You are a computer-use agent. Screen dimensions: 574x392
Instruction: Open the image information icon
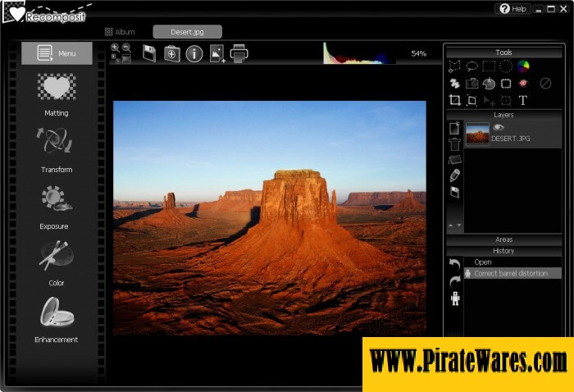click(x=194, y=54)
